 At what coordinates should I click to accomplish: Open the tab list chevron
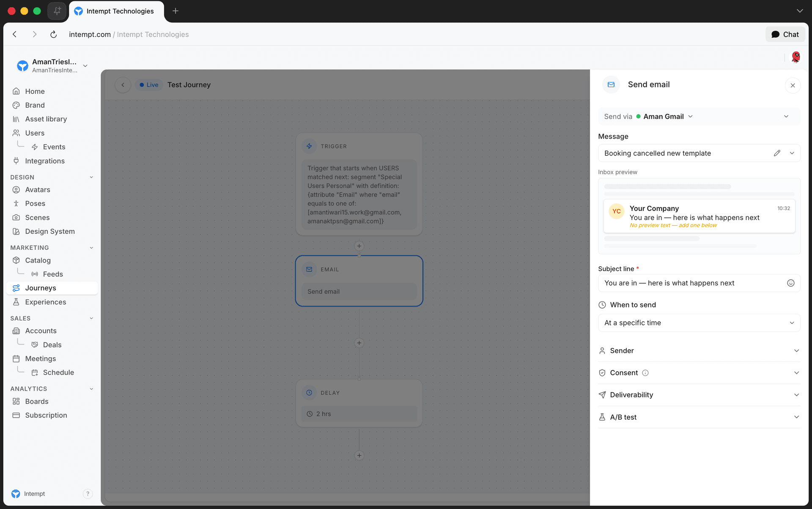tap(799, 11)
